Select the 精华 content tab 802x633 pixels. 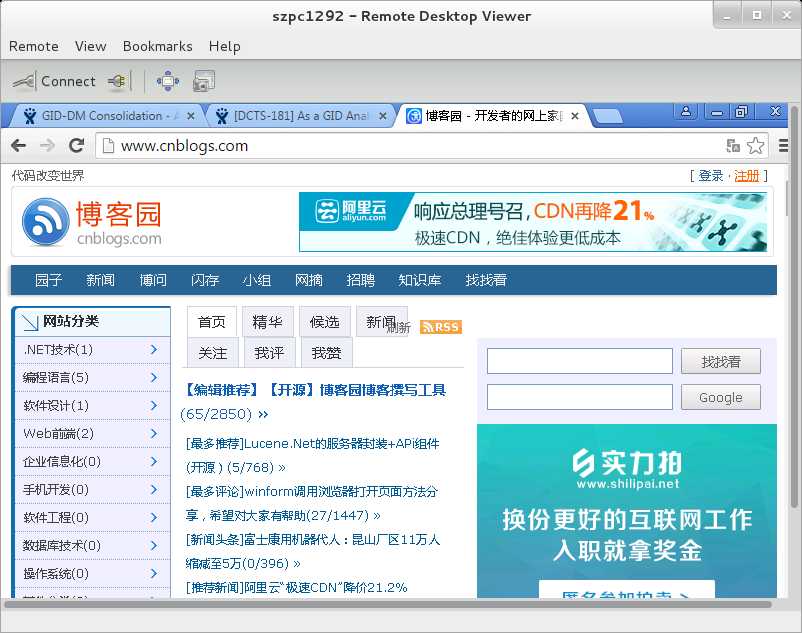(268, 322)
